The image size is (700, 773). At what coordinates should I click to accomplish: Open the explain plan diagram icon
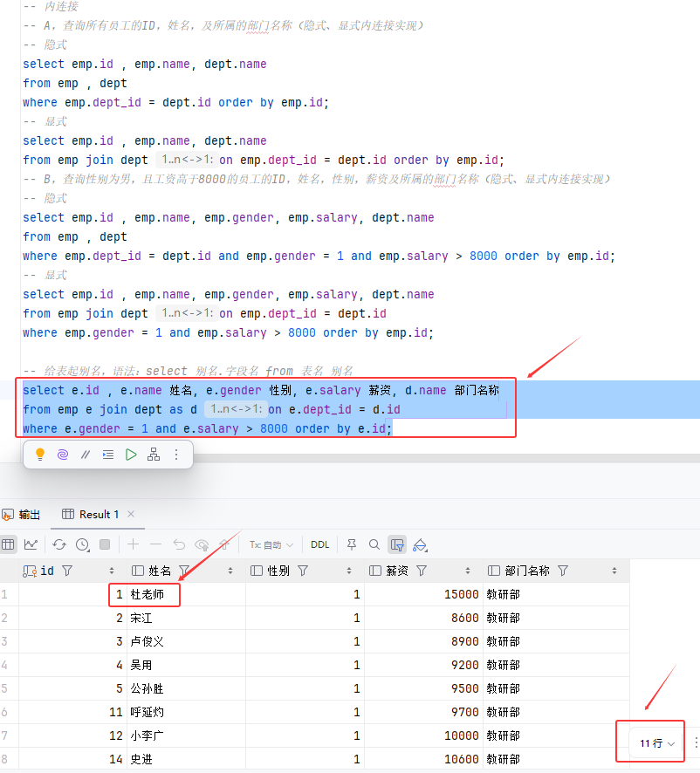tap(154, 454)
